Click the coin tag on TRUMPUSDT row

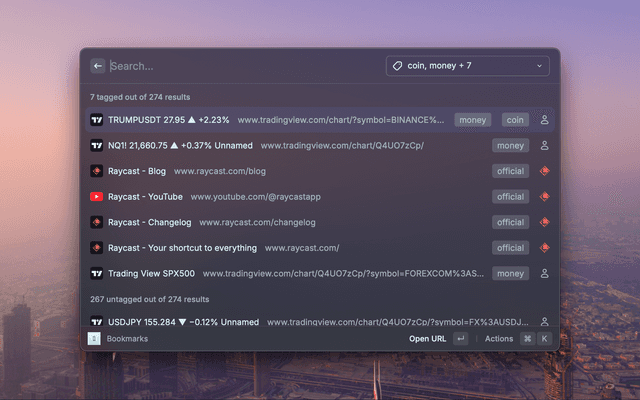point(515,120)
